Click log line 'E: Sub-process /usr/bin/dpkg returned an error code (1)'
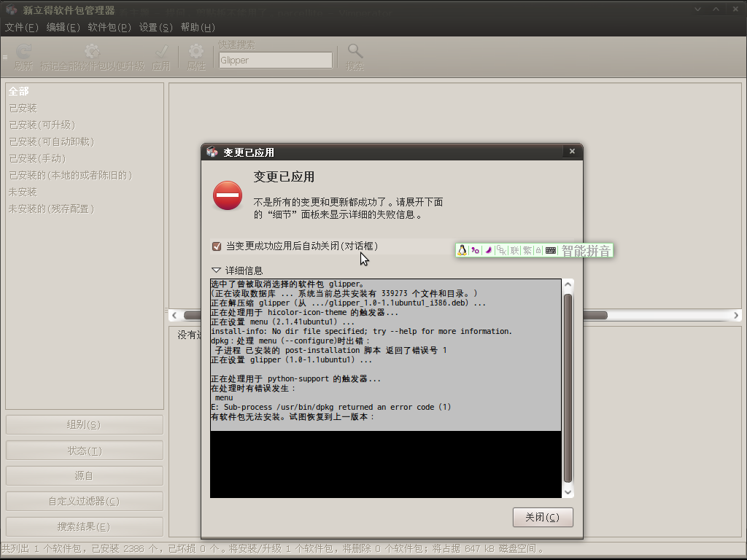747x560 pixels. [330, 407]
